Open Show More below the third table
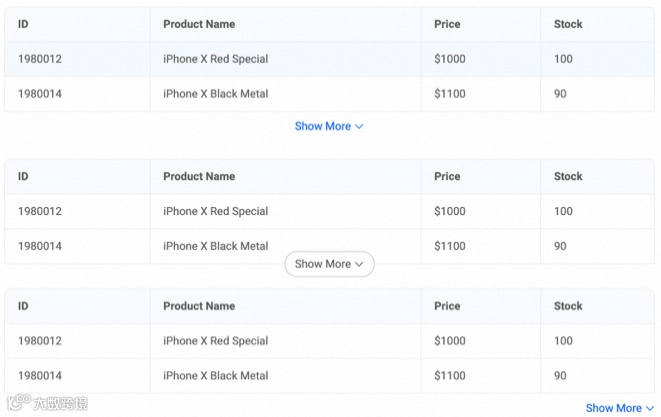 (613, 408)
